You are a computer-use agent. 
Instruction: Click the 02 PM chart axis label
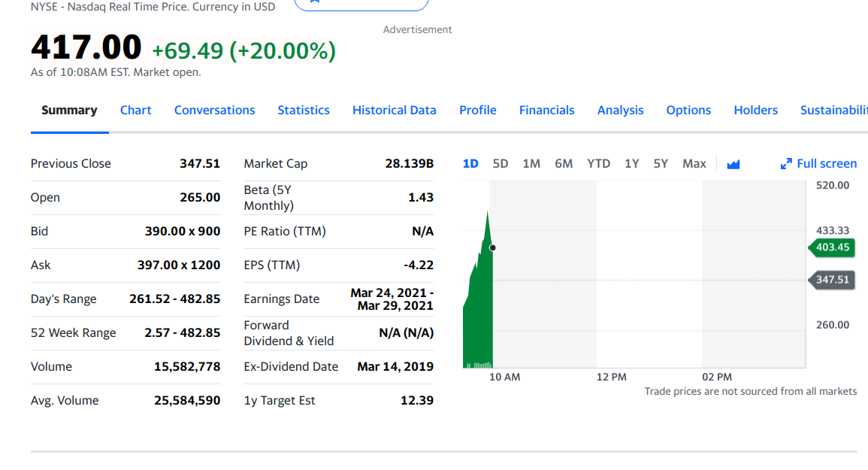click(717, 377)
